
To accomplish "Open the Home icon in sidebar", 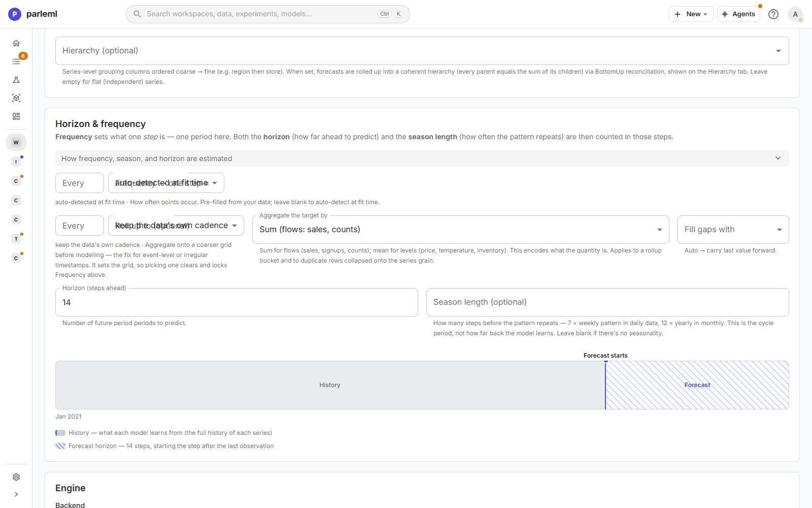I will click(x=16, y=43).
